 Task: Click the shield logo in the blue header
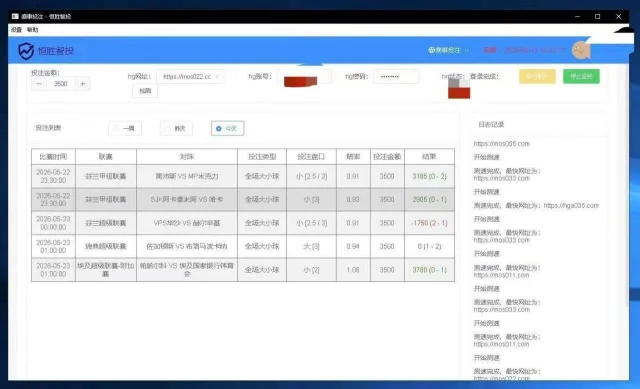(x=26, y=51)
